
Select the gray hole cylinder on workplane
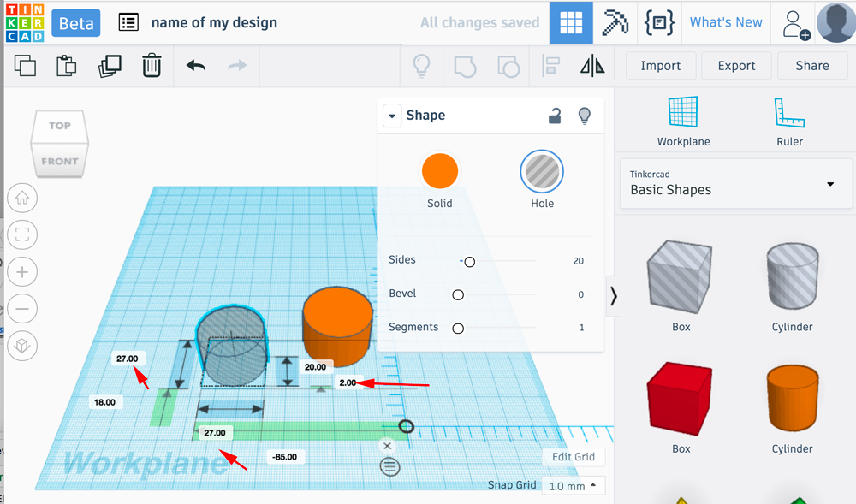pyautogui.click(x=233, y=347)
